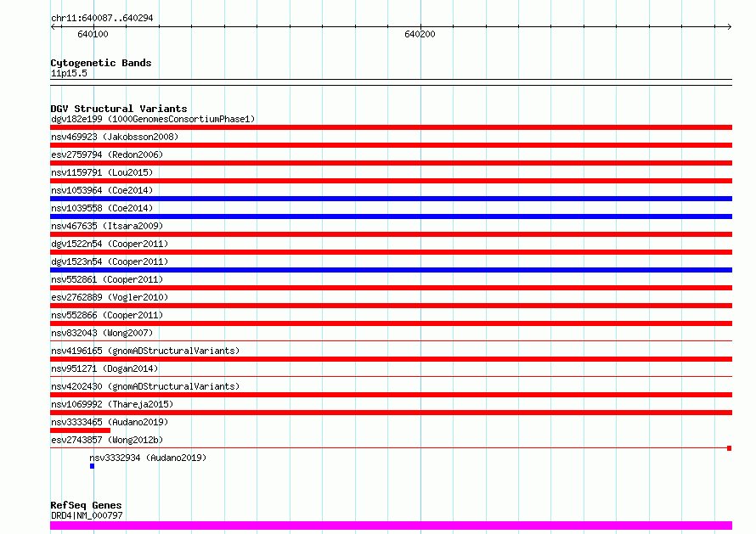Select the nsv3333465 (Audano2019) label
This screenshot has width=756, height=534.
tap(110, 422)
